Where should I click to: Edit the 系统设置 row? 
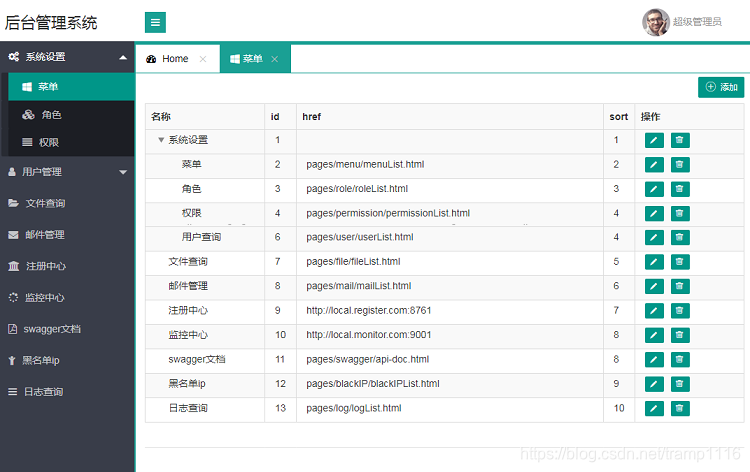[x=654, y=140]
